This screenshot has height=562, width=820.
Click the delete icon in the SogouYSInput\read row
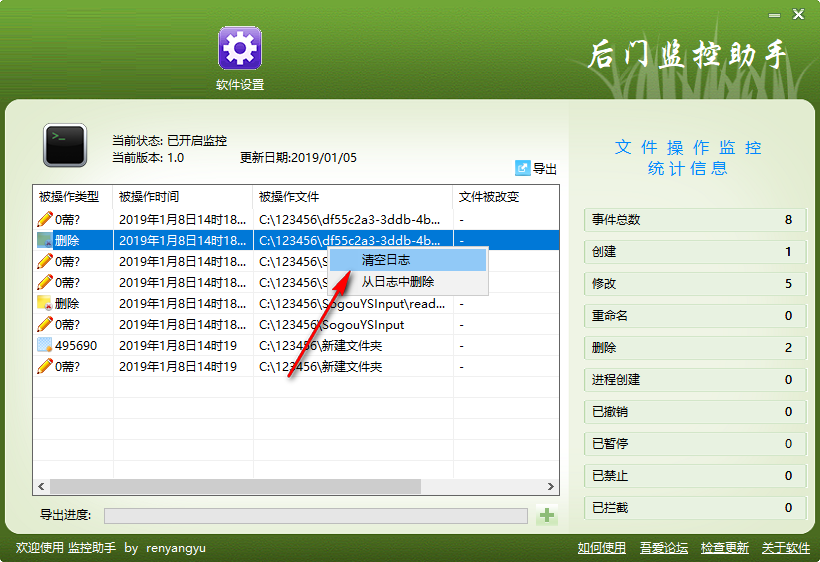coord(45,303)
